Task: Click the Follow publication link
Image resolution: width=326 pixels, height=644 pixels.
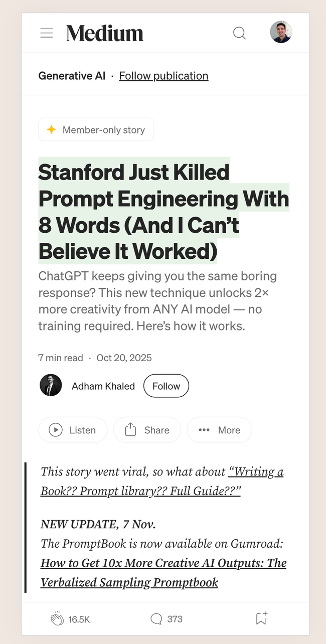Action: (164, 76)
